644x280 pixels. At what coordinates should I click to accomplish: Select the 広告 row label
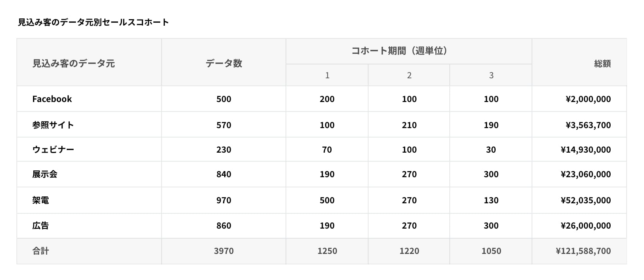pos(41,226)
